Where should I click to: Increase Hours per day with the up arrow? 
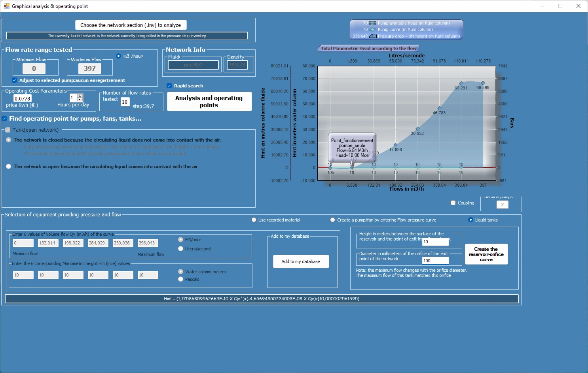(80, 96)
